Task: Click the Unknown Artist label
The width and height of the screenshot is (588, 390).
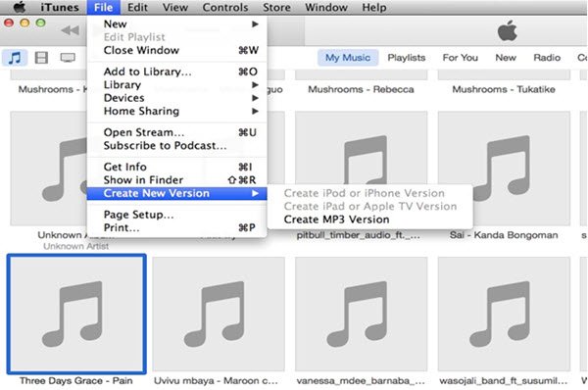Action: pyautogui.click(x=75, y=246)
